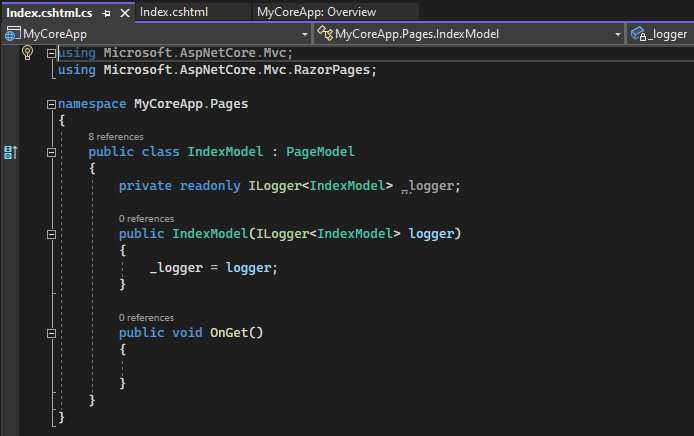Click the _logger = logger assignment line
Viewport: 694px width, 436px height.
tap(213, 268)
